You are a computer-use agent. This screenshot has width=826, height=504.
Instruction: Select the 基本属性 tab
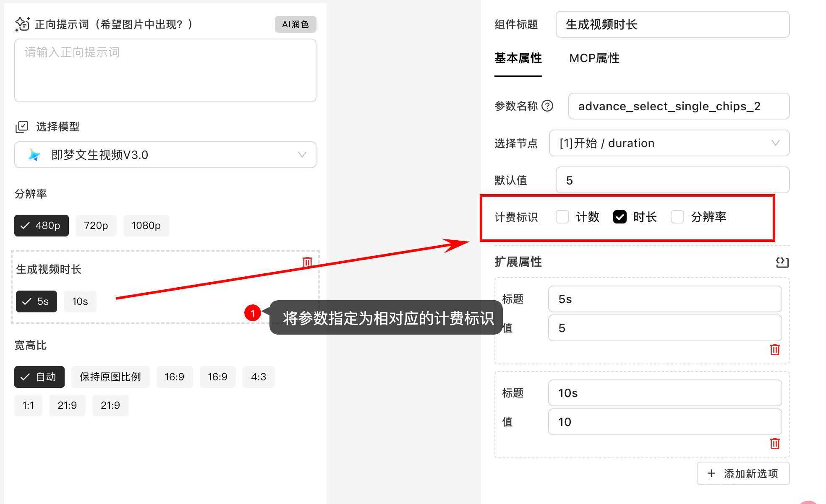coord(518,58)
